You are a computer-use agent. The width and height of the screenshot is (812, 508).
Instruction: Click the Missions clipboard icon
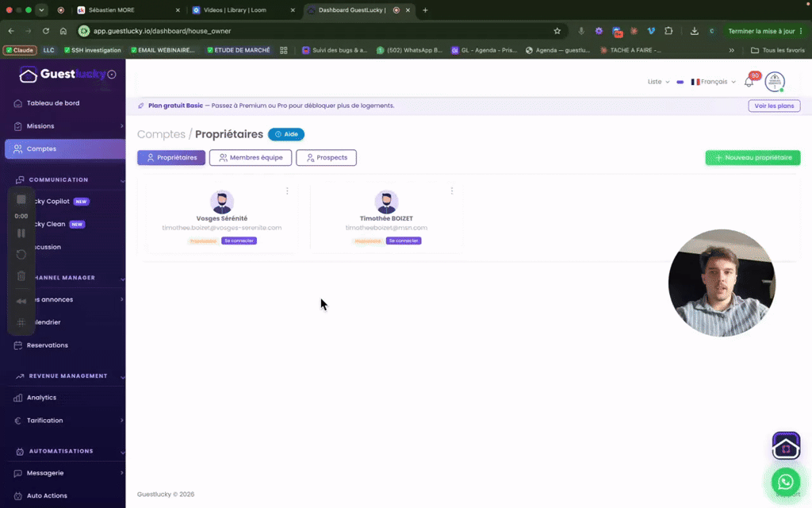pos(17,126)
